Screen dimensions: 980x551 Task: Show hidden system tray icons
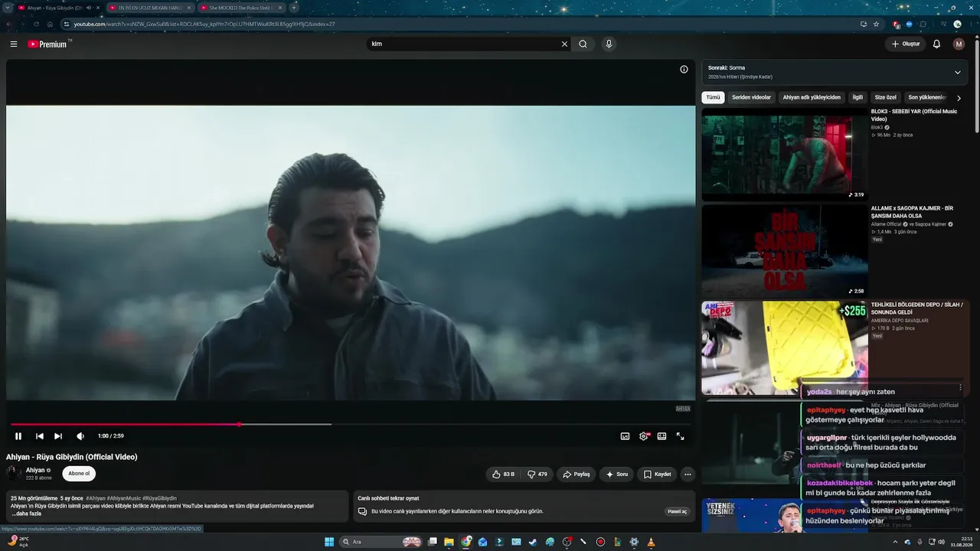895,542
